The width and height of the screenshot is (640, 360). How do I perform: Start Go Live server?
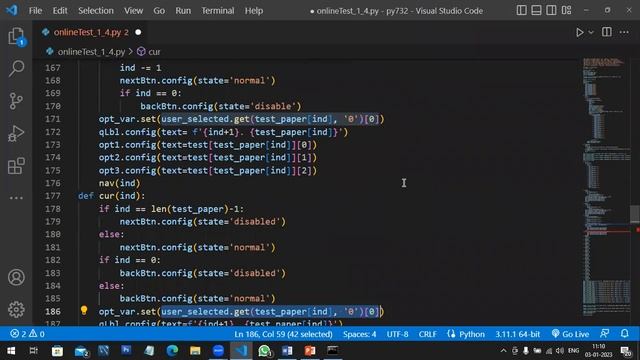[570, 334]
